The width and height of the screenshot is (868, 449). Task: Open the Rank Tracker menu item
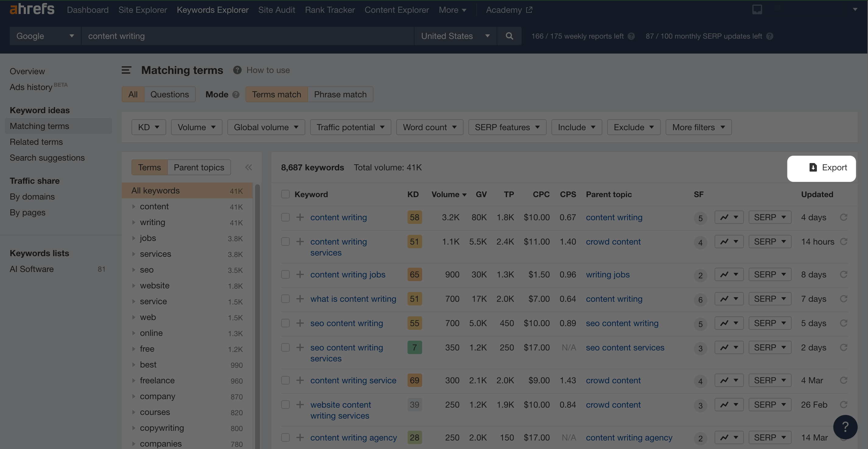click(x=330, y=10)
